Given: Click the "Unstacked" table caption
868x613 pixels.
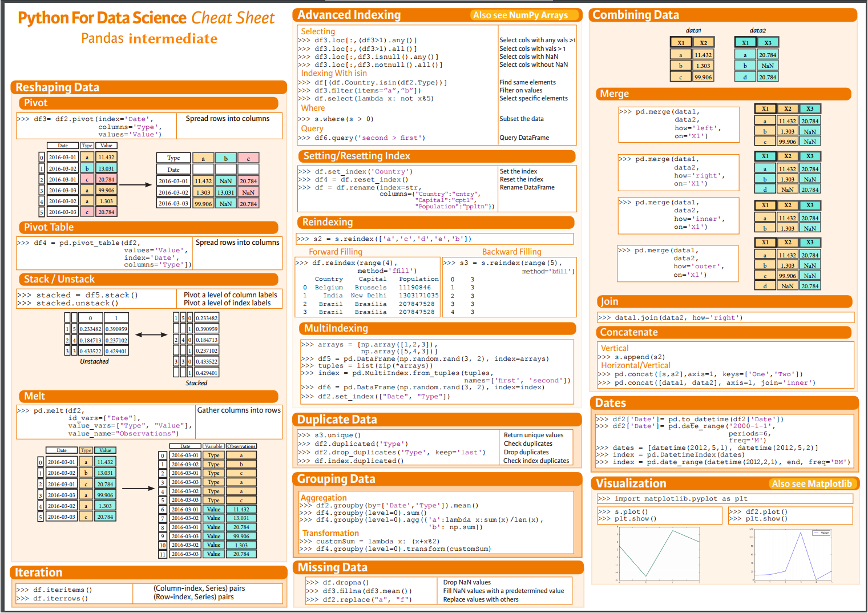Looking at the screenshot, I should coord(94,361).
